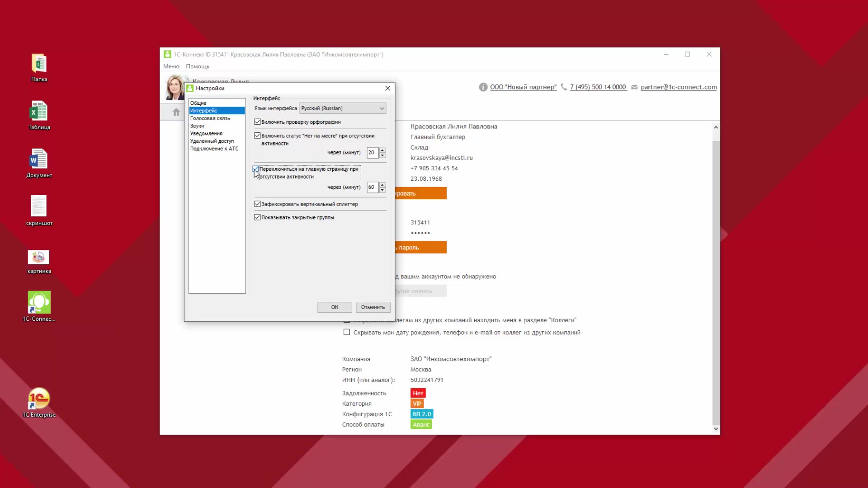Open the Папка desktop icon
The image size is (868, 488).
tap(39, 68)
